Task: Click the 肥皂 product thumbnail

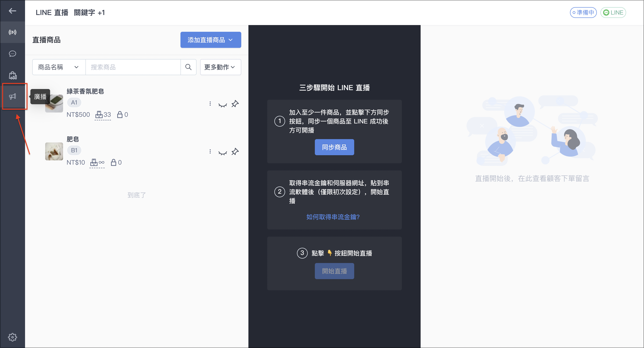Action: 54,151
